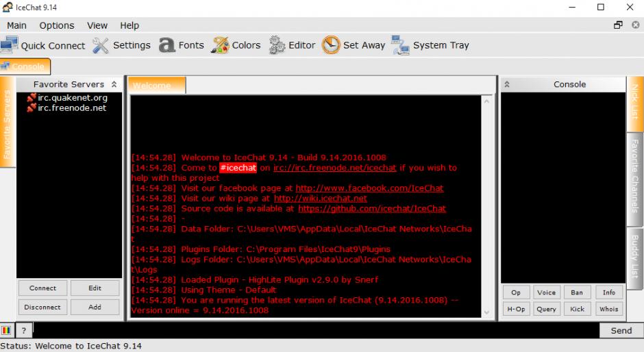This screenshot has width=644, height=352.
Task: Select irc.quakenet.org in server list
Action: point(73,98)
